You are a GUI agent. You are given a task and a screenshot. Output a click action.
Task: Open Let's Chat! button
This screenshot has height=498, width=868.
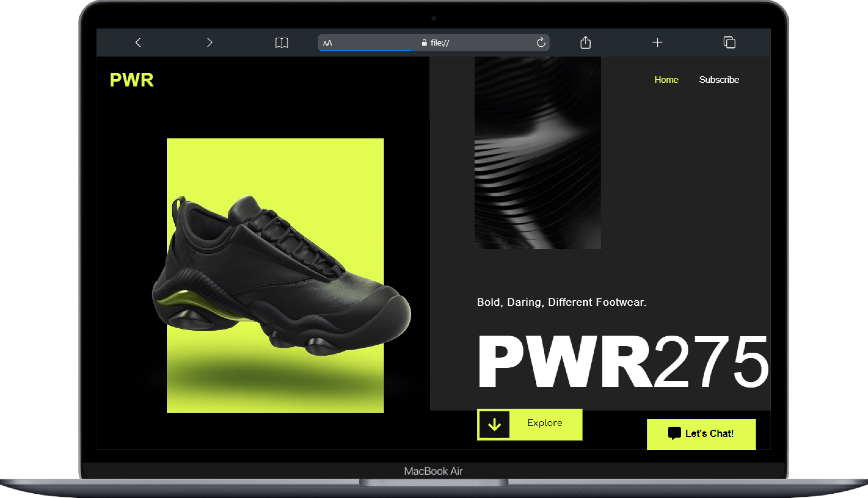tap(701, 434)
